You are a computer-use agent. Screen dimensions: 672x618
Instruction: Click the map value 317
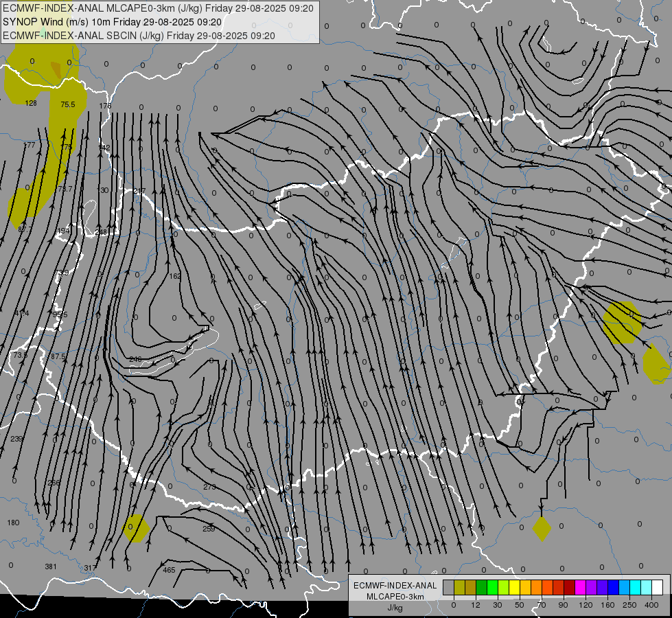89,568
